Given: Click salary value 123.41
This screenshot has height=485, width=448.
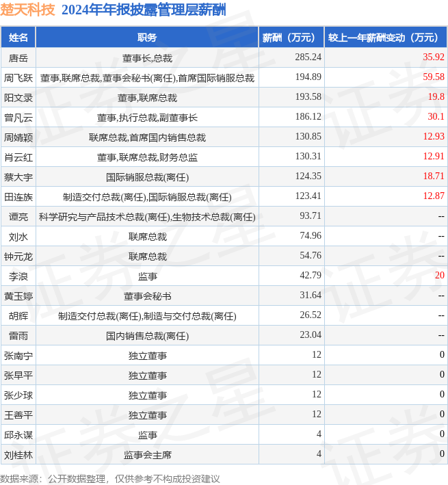Looking at the screenshot, I should (x=308, y=196).
